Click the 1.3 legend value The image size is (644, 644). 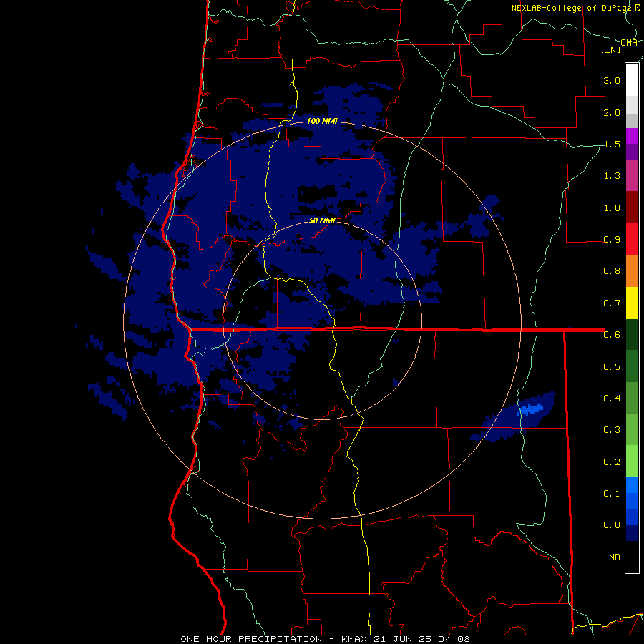tap(612, 176)
